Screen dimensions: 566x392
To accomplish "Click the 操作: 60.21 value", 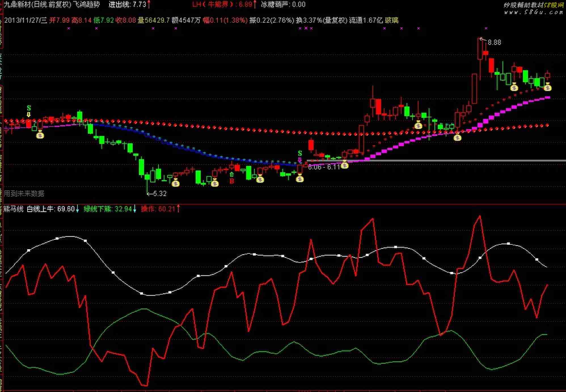I will tap(160, 209).
